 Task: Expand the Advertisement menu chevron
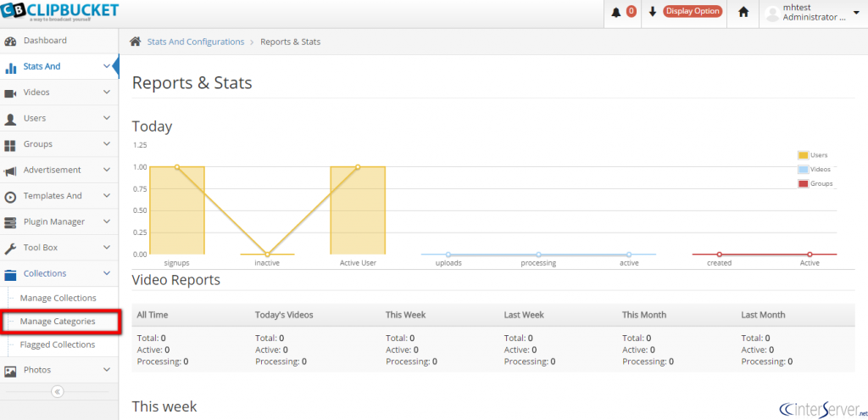[x=107, y=170]
